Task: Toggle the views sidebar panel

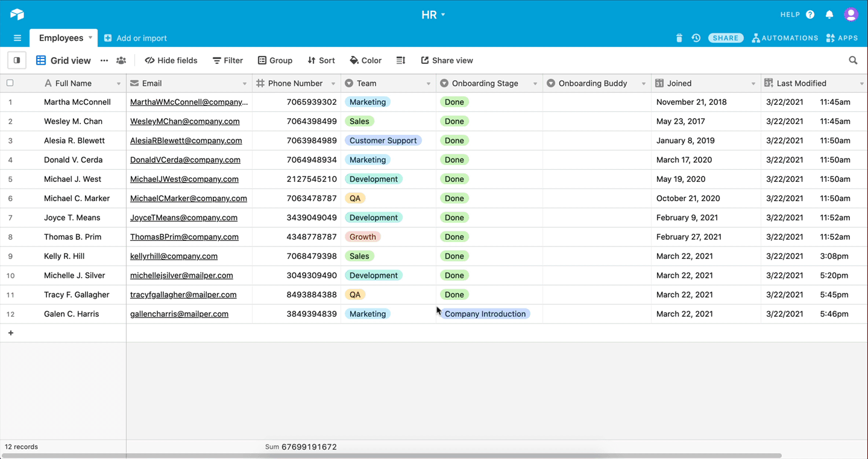Action: 17,60
